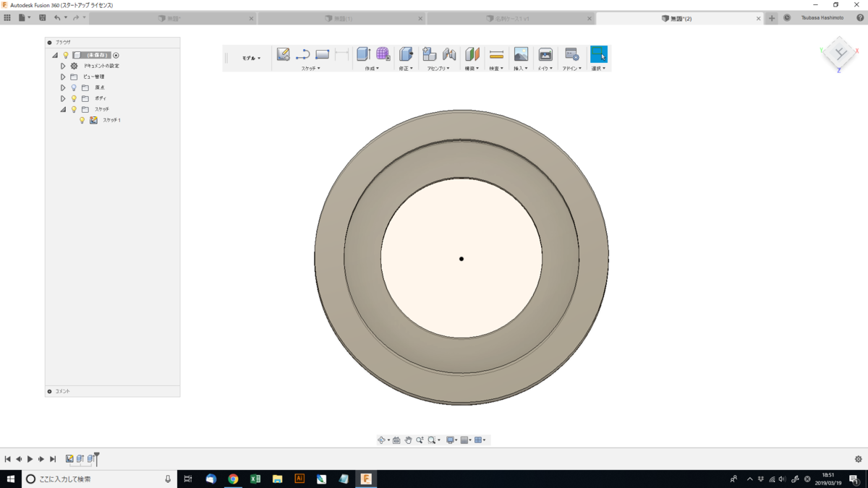This screenshot has width=868, height=488.
Task: Select the Create Sketch tool
Action: [x=284, y=54]
